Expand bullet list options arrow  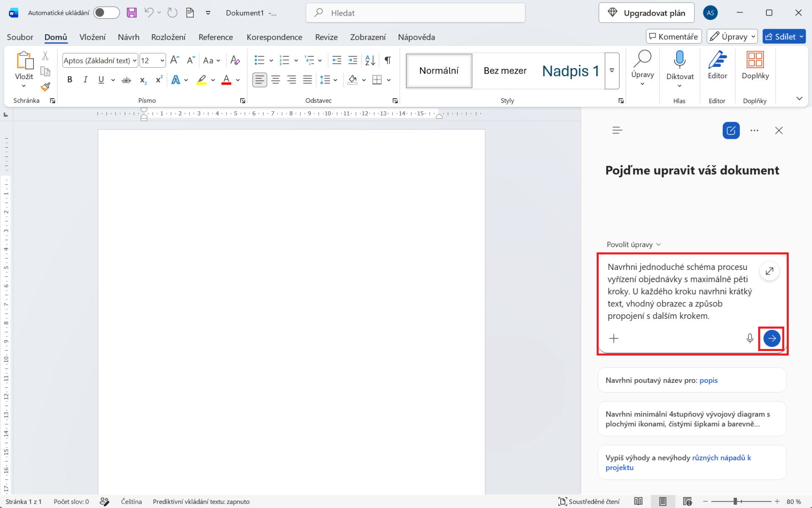[x=271, y=60]
